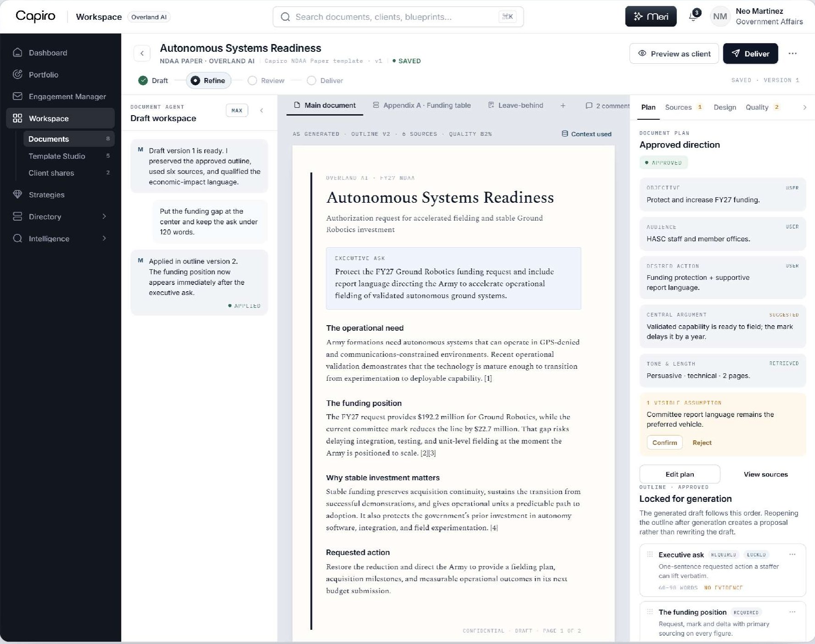Click the Directory sidebar icon
The height and width of the screenshot is (644, 815).
point(17,217)
